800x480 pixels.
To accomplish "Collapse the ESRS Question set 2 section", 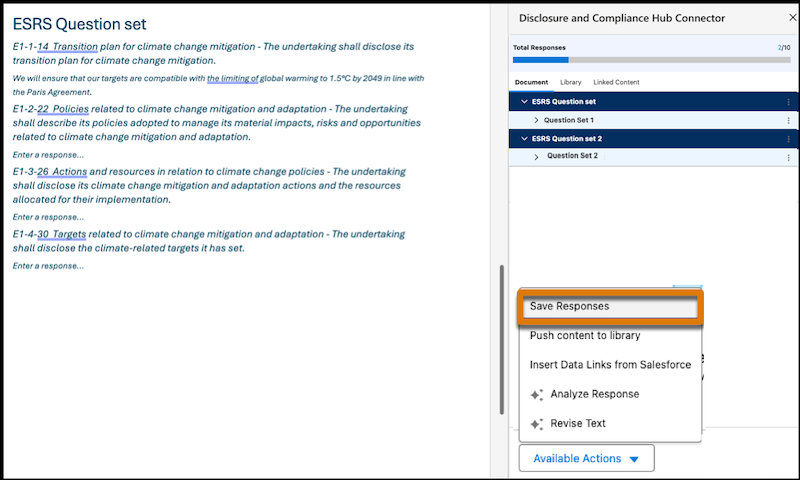I will 524,139.
